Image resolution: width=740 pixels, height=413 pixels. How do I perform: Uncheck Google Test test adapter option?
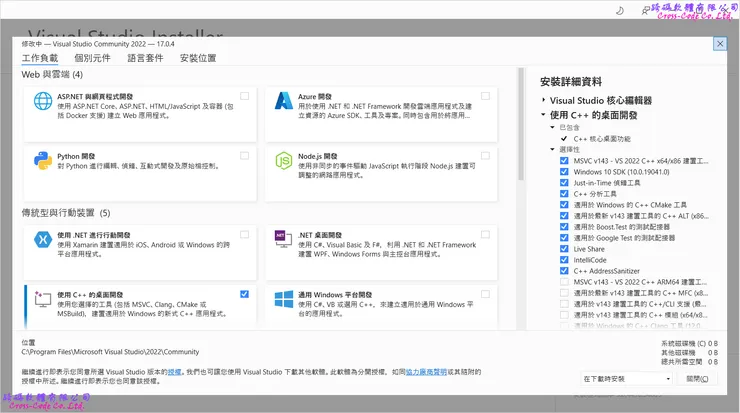(x=564, y=238)
